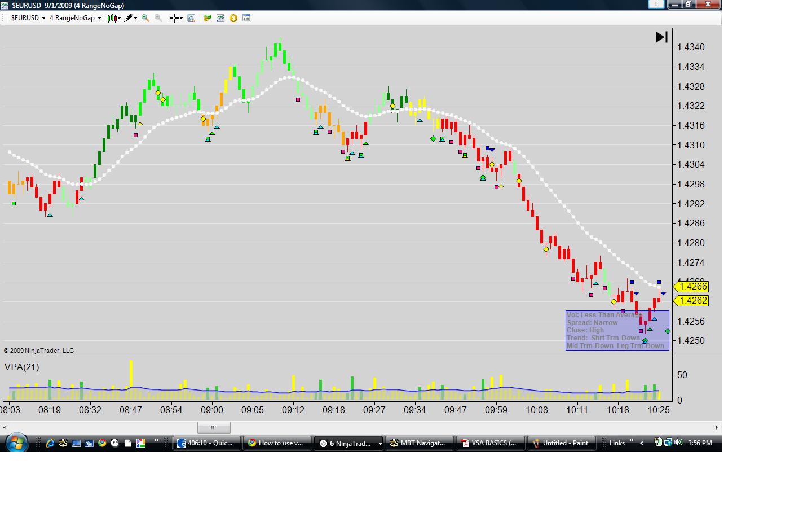Open the chart properties table icon

[246, 18]
